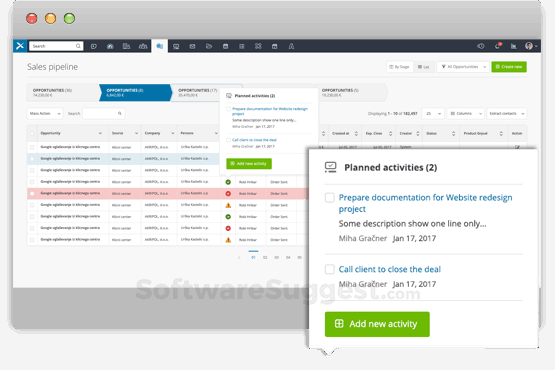Viewport: 555px width, 370px height.
Task: Click the green check status icon in the fourth row
Action: [228, 182]
